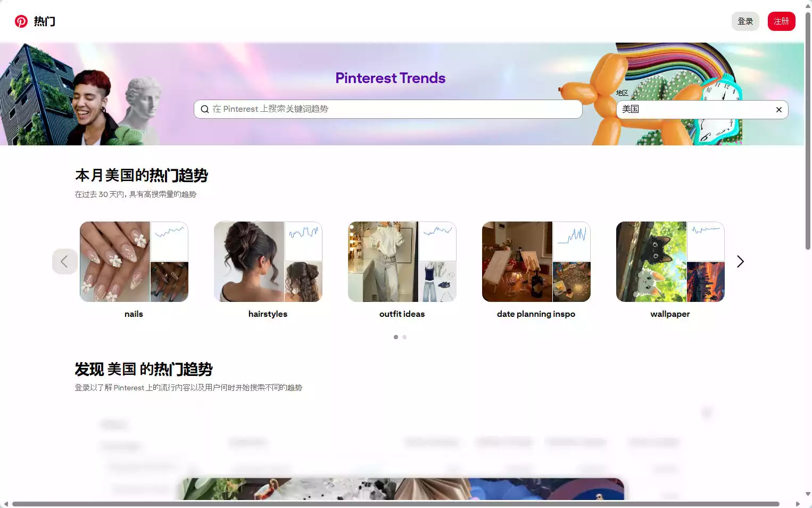View the hairstyles trend line chart

304,241
